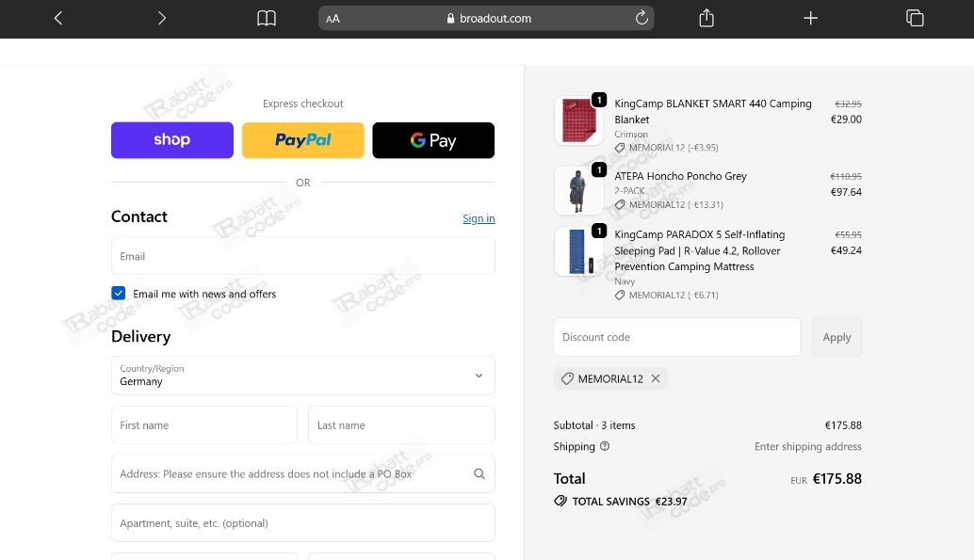Focus the Last name field
Viewport: 974px width, 560px height.
coord(402,425)
